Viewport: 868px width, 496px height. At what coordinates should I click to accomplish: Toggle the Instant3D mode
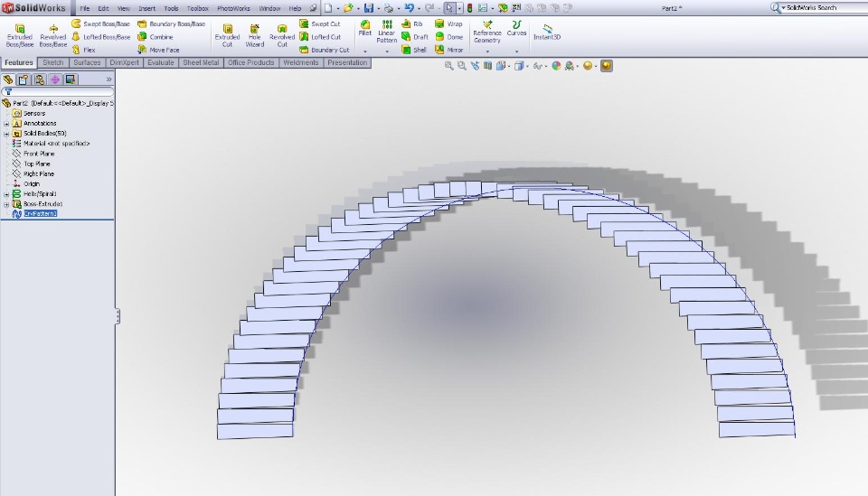click(547, 32)
